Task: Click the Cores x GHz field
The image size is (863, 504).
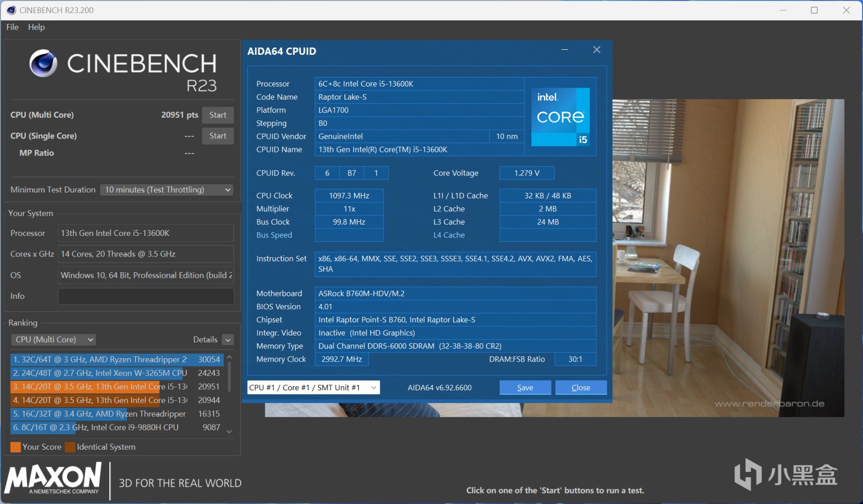Action: pyautogui.click(x=146, y=254)
